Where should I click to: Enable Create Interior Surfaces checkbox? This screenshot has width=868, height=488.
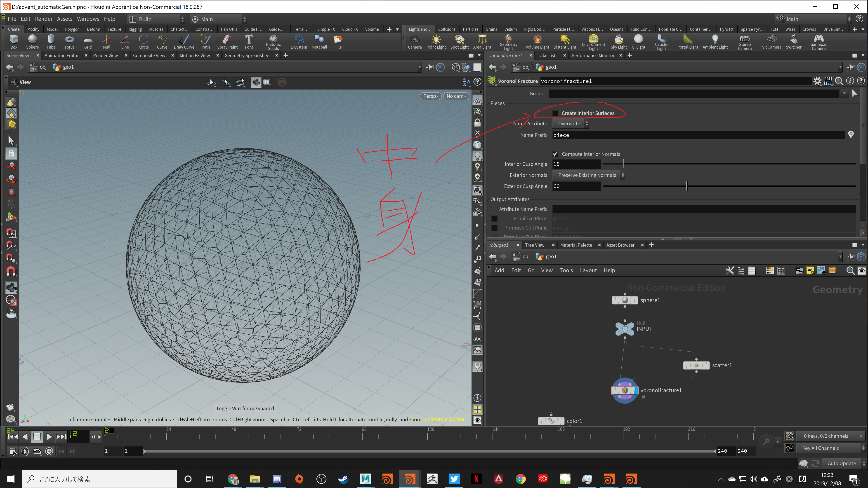555,113
